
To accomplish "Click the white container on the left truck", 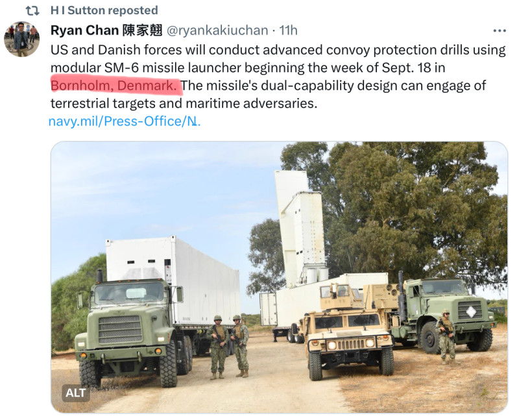I will tap(173, 281).
